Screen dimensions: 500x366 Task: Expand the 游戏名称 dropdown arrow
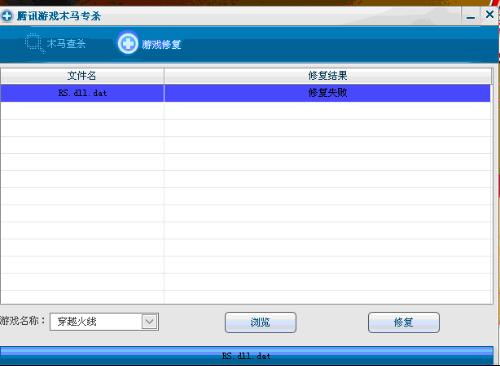coord(149,322)
